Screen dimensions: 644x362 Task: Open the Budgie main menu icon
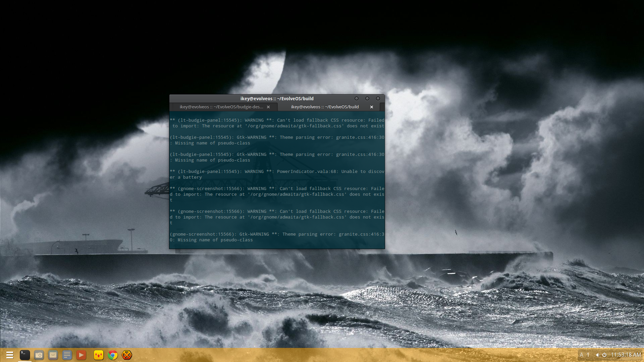[10, 355]
